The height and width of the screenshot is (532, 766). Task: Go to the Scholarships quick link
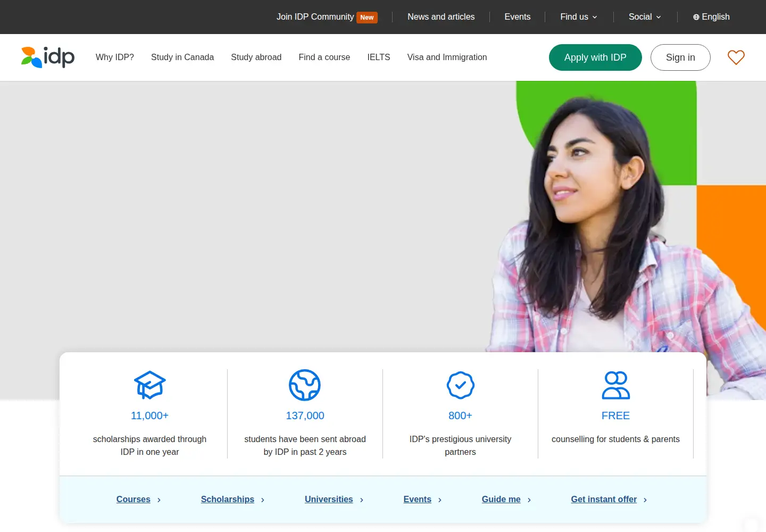click(228, 500)
